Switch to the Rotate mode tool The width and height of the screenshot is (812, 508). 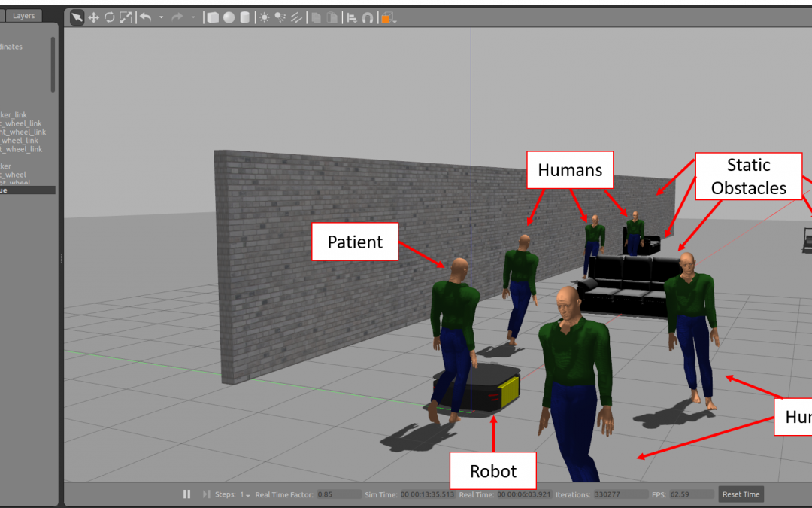tap(110, 17)
